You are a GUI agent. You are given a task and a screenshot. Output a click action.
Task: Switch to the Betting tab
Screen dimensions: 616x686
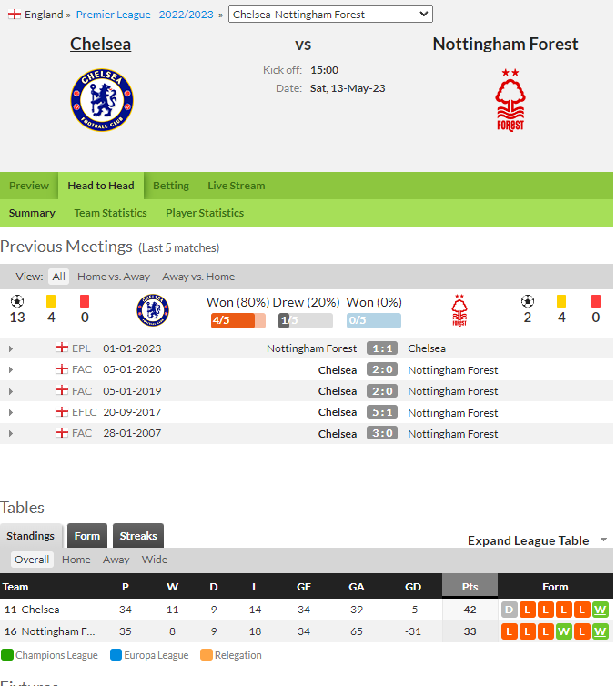(x=171, y=186)
